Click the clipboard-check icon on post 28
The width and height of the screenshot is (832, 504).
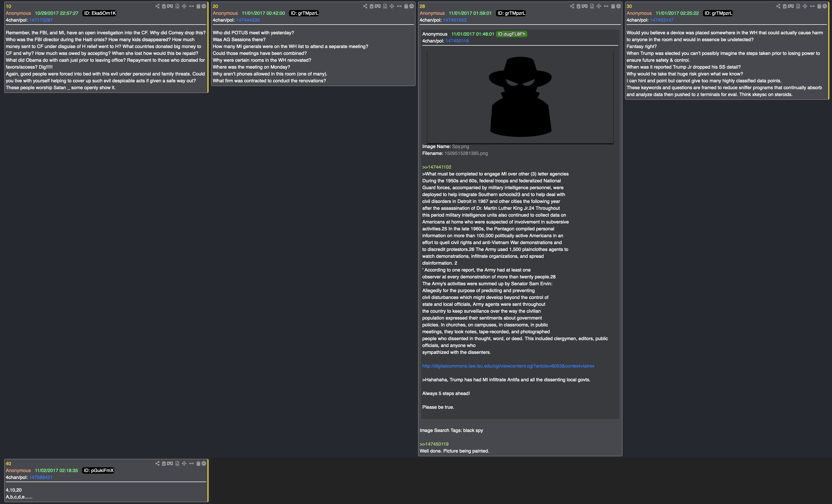(x=578, y=6)
